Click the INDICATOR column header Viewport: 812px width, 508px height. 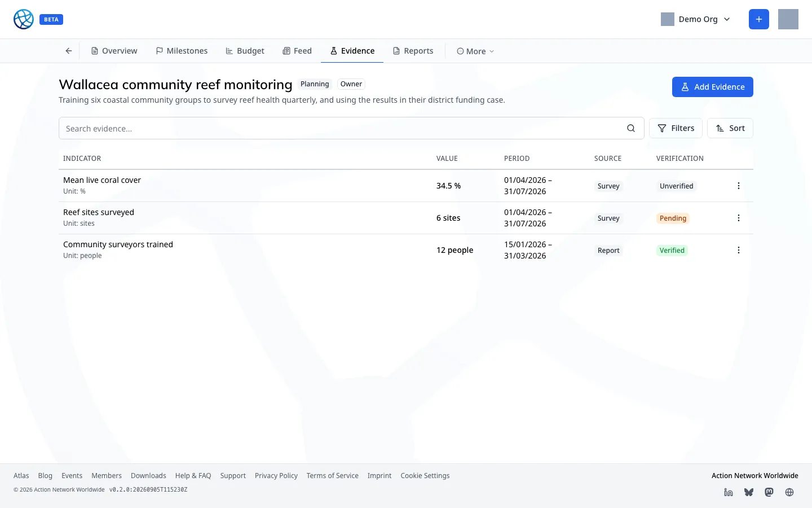[82, 159]
